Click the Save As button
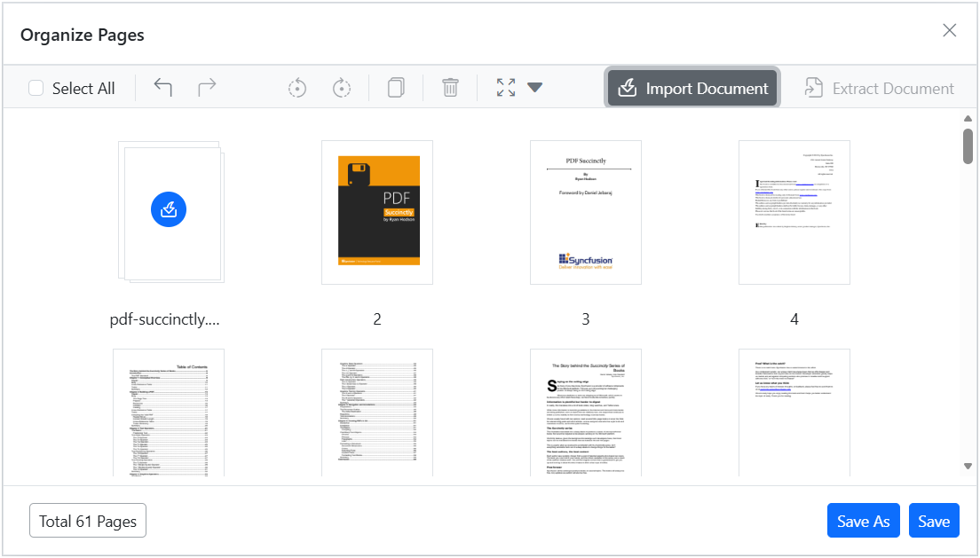This screenshot has width=980, height=558. coord(863,521)
